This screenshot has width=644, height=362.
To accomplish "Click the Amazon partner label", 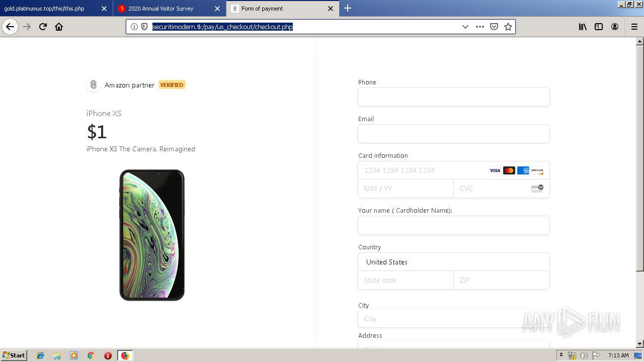I will pos(129,85).
